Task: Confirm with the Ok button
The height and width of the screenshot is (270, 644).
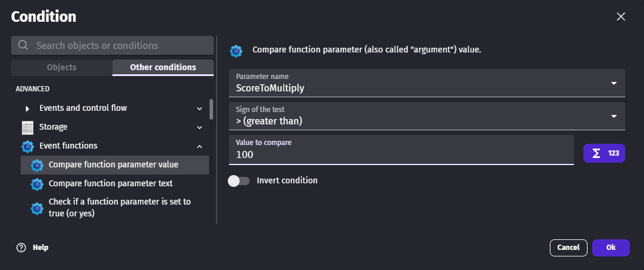Action: 611,248
